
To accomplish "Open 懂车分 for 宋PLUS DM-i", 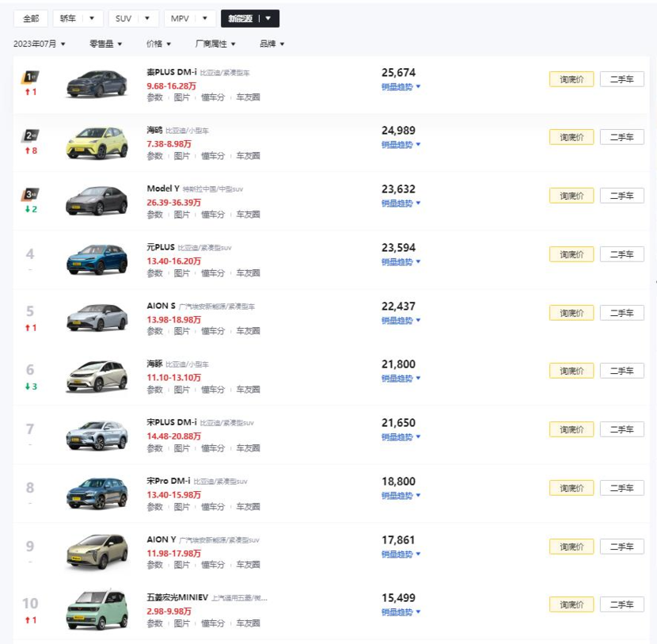I will tap(213, 448).
